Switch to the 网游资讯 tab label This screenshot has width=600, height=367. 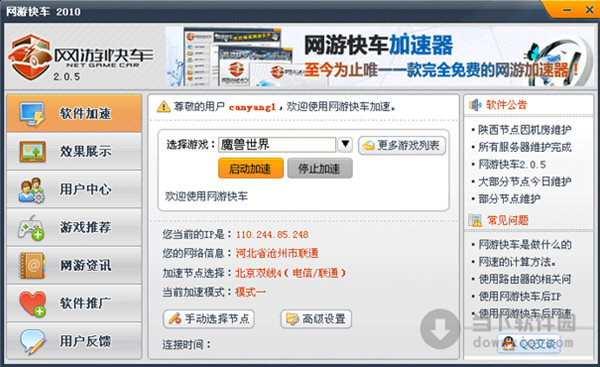(x=85, y=265)
